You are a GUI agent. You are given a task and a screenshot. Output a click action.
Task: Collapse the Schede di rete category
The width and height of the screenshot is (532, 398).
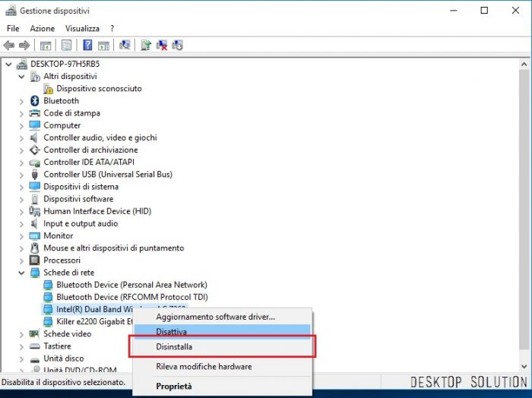(21, 273)
